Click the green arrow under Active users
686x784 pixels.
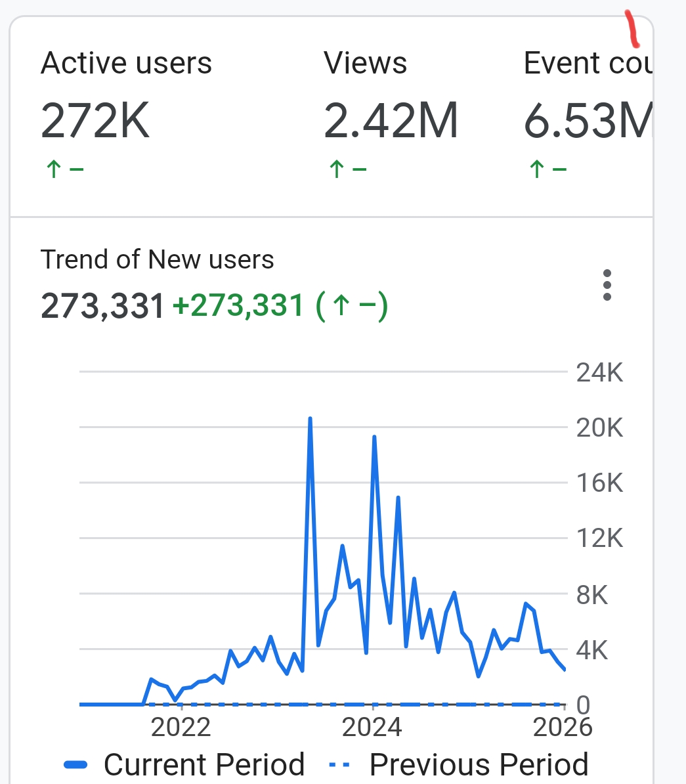(54, 169)
